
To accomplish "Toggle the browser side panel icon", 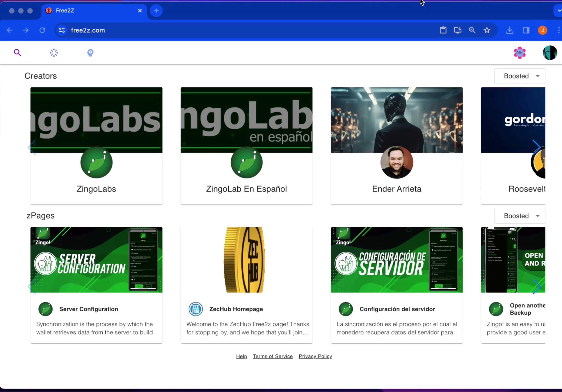I will 526,30.
